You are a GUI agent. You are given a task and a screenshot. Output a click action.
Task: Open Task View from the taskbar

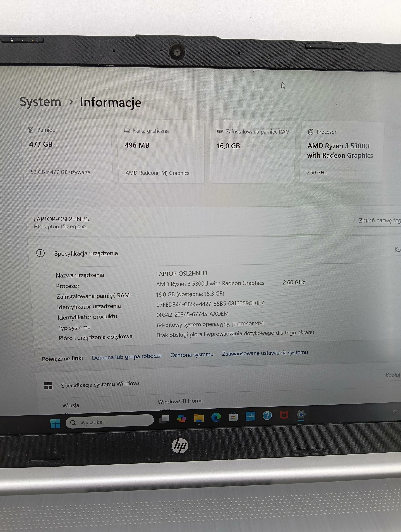click(x=164, y=419)
